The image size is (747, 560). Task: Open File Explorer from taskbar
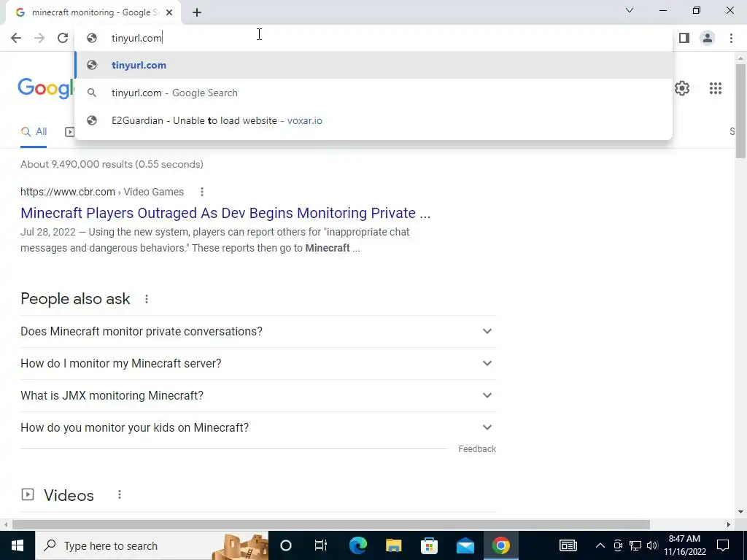pyautogui.click(x=393, y=545)
